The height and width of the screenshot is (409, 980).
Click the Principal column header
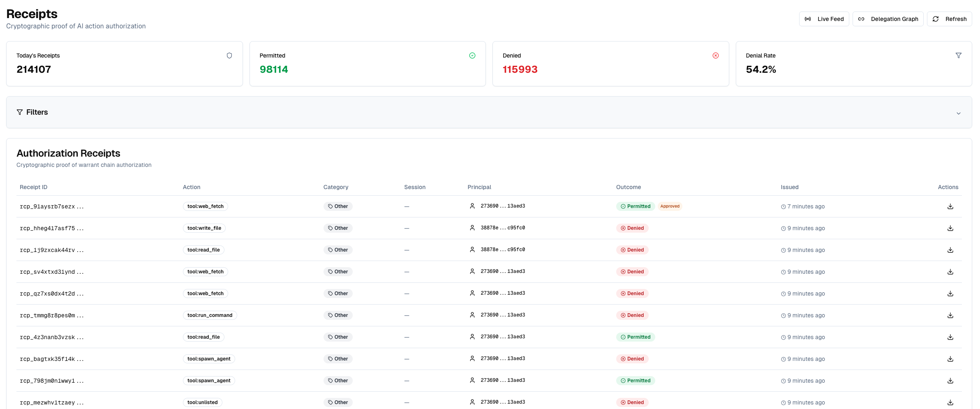(479, 187)
